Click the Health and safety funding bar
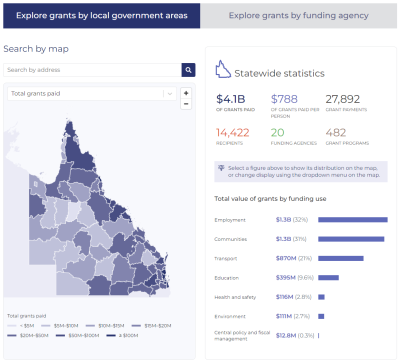This screenshot has width=400, height=363. [321, 297]
